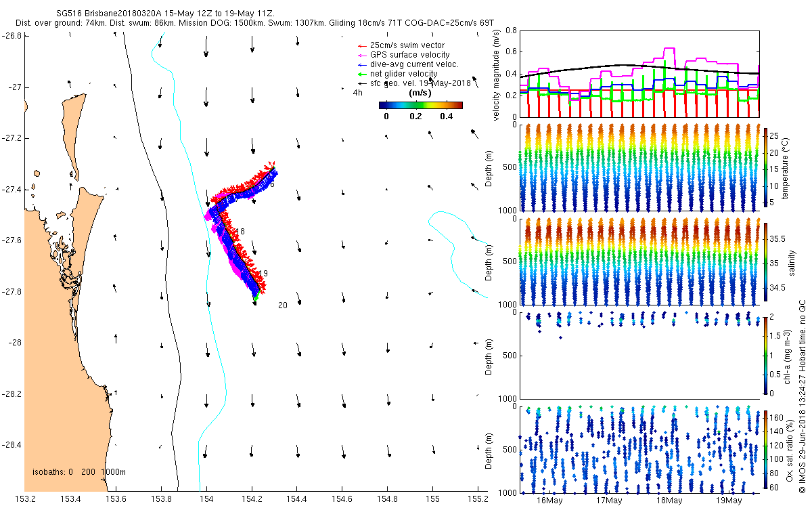Click the salinity colorbar

pyautogui.click(x=765, y=261)
